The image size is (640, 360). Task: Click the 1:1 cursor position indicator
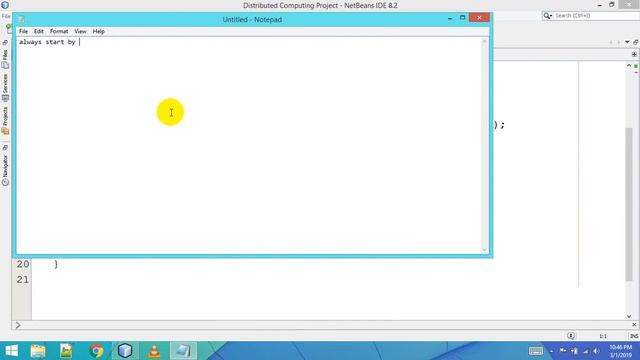click(x=603, y=336)
